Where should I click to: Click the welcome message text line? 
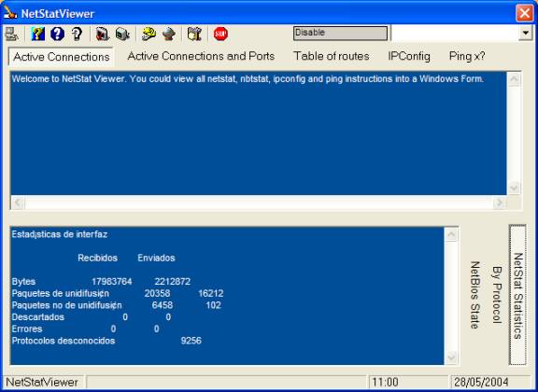coord(248,79)
